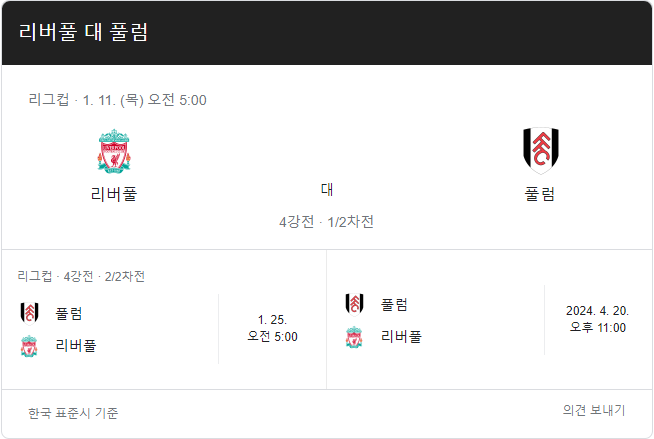The width and height of the screenshot is (654, 439).
Task: Open the 리그컵 · 4강전 · 2/2차전 label
Action: [81, 276]
